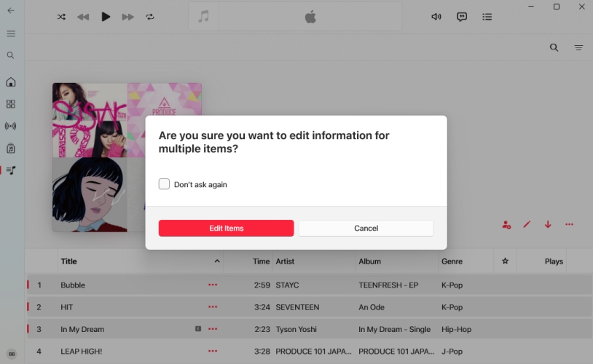Open Radio in the sidebar

coord(11,126)
